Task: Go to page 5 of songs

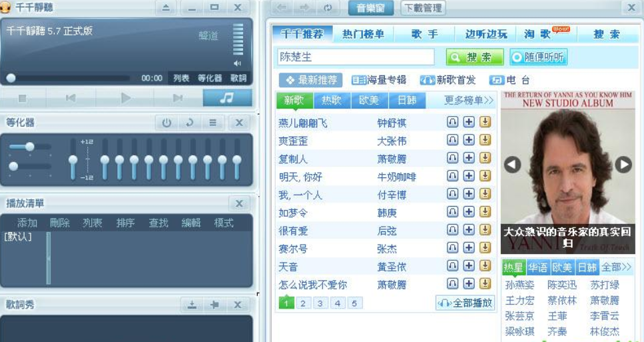Action: pyautogui.click(x=354, y=303)
